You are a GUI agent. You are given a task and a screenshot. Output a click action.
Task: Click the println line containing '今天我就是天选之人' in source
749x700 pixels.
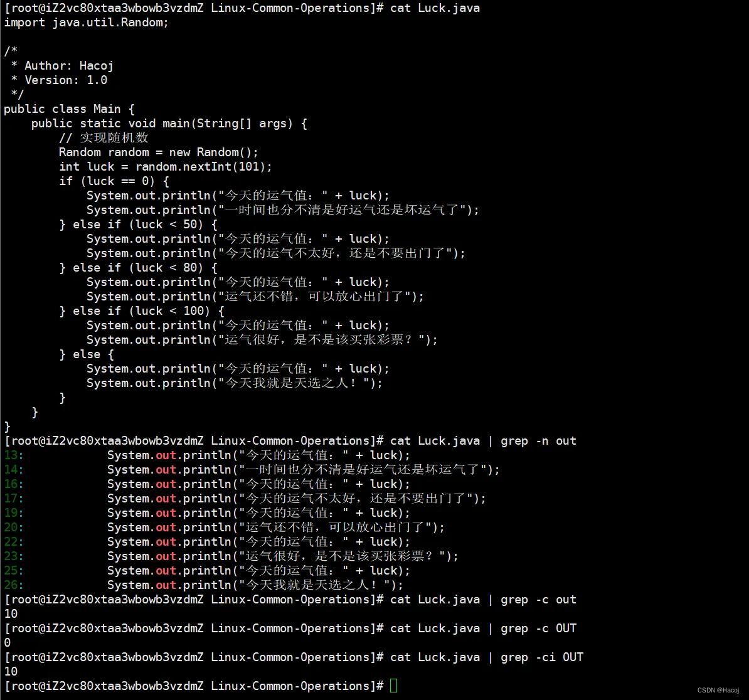pos(235,383)
